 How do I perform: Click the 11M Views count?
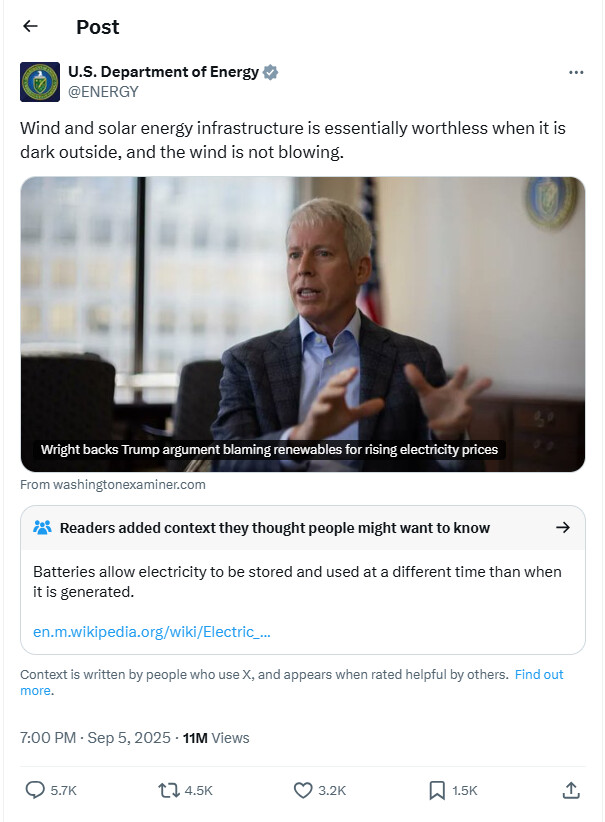(x=216, y=738)
